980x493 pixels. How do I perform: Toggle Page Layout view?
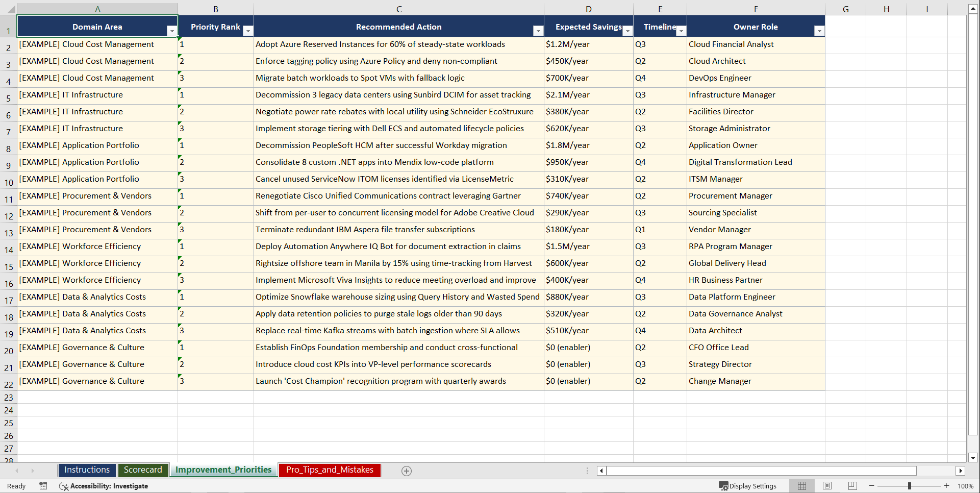click(x=827, y=486)
